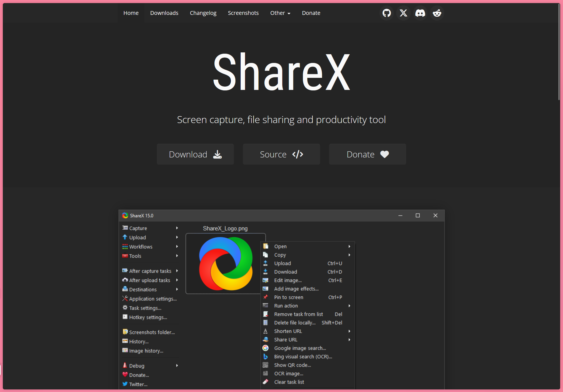This screenshot has width=563, height=392.
Task: Expand the Workflows submenu arrow
Action: (177, 247)
